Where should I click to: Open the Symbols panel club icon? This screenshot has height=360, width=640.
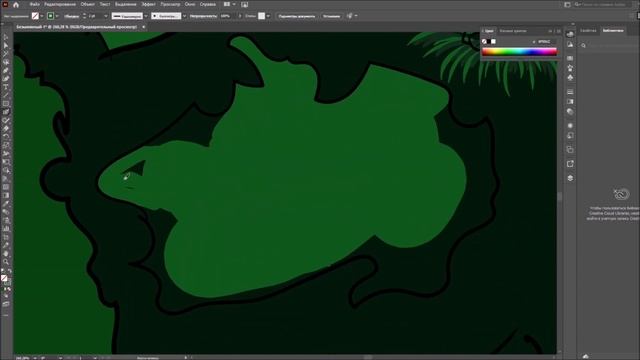tap(570, 77)
